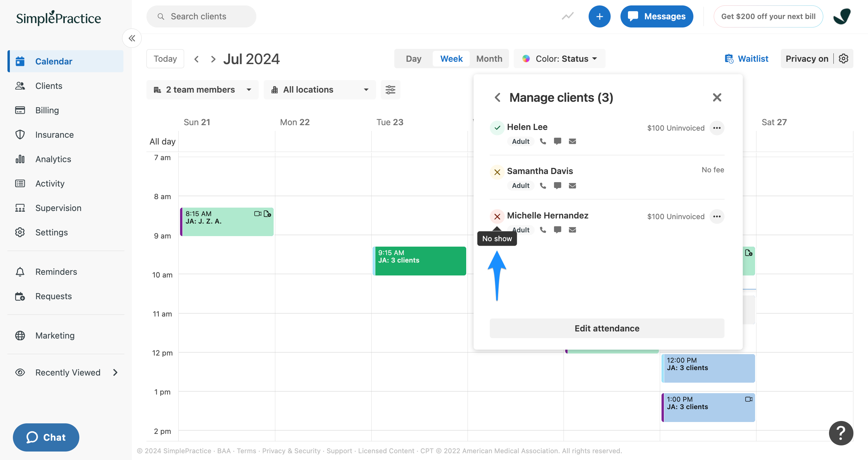The image size is (868, 460).
Task: Switch calendar to Day view
Action: (x=414, y=59)
